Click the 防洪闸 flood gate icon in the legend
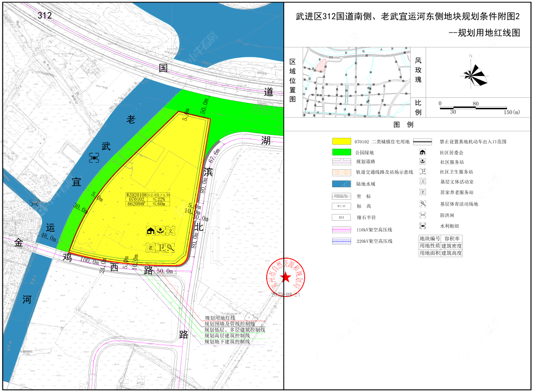This screenshot has height=392, width=533. 423,215
